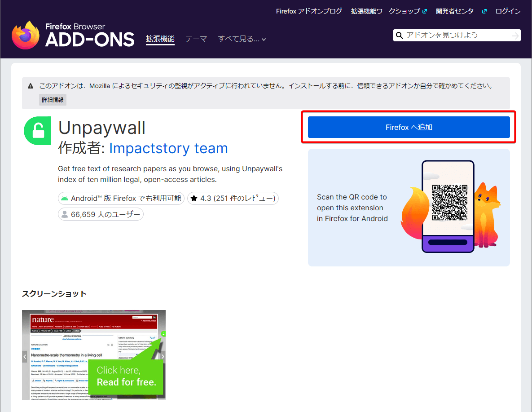Open the 拡張機能 tab
Viewport: 532px width, 412px height.
coord(160,39)
